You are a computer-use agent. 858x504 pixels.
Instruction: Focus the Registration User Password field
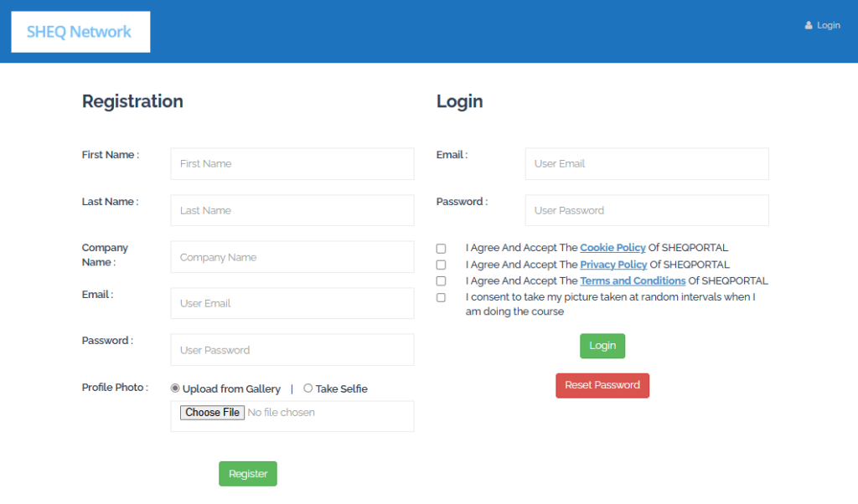[x=292, y=350]
